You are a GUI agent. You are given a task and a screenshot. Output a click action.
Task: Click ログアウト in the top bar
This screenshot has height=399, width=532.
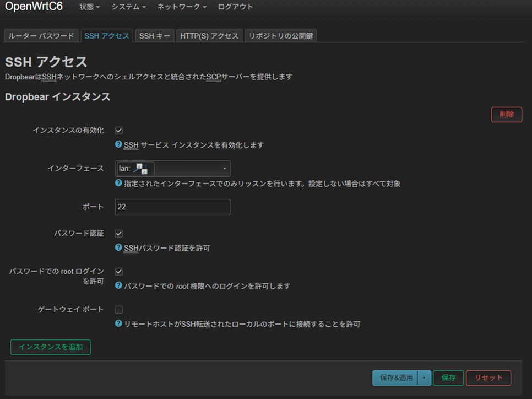coord(235,7)
